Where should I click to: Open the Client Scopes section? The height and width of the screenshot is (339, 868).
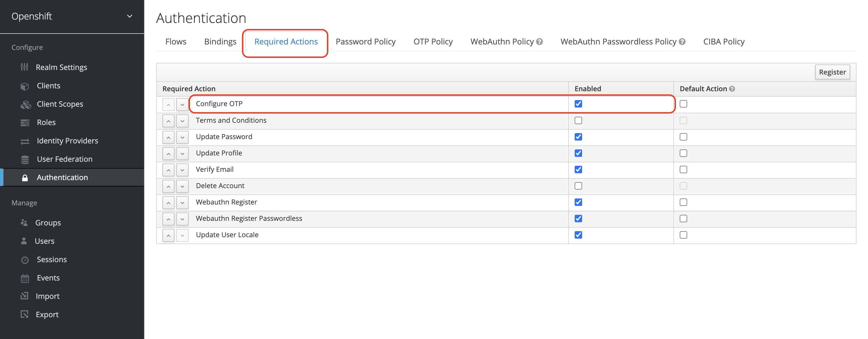(x=60, y=104)
